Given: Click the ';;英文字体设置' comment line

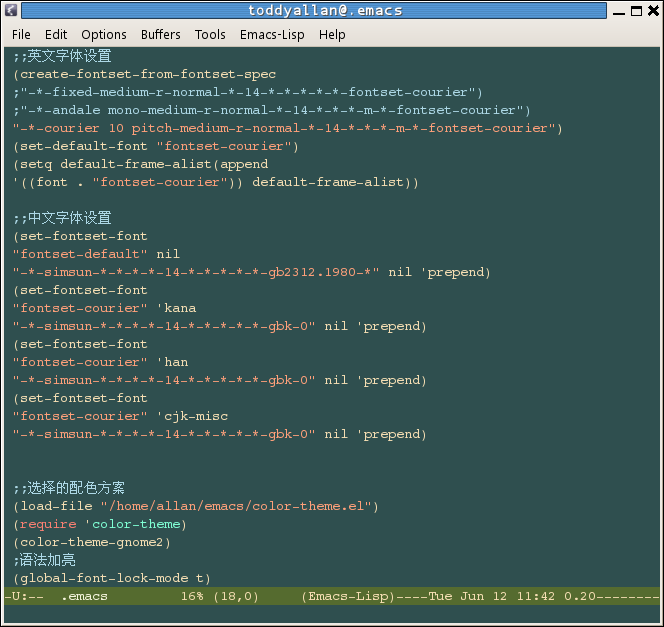Looking at the screenshot, I should [x=62, y=56].
